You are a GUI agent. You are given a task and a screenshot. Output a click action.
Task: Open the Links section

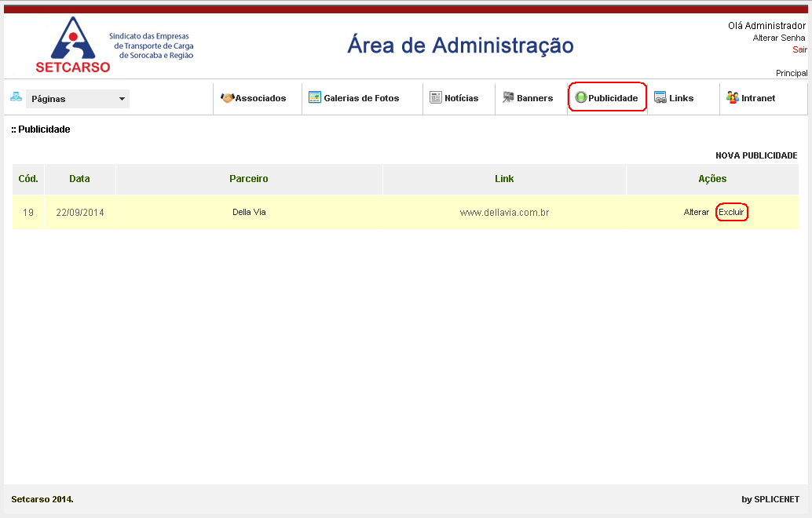coord(681,98)
